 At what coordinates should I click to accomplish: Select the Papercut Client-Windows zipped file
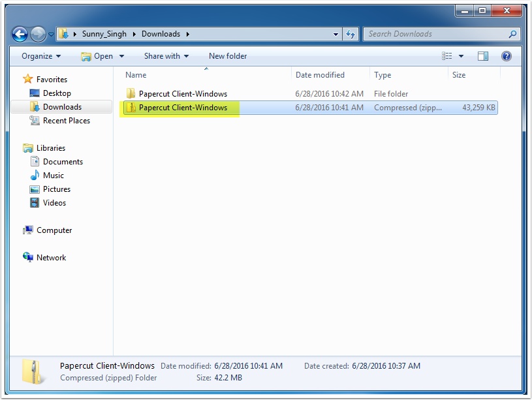pyautogui.click(x=311, y=108)
